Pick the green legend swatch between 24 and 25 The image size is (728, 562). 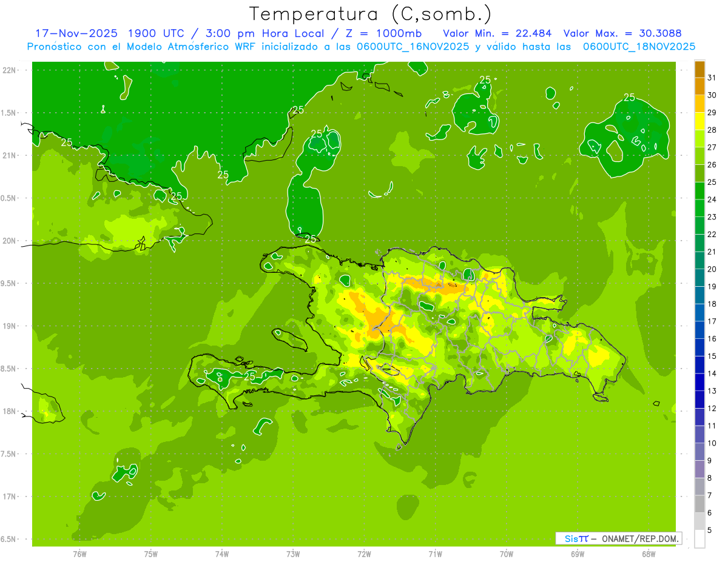(x=699, y=191)
